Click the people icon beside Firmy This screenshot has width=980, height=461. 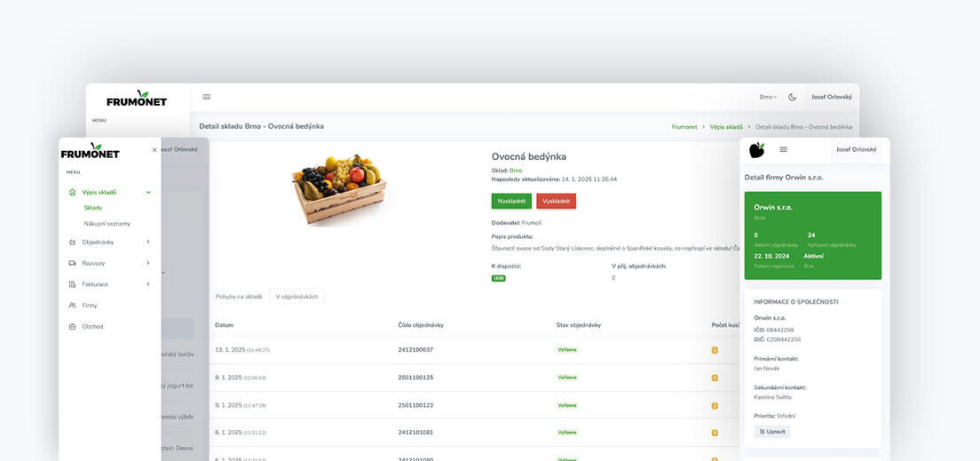[72, 306]
